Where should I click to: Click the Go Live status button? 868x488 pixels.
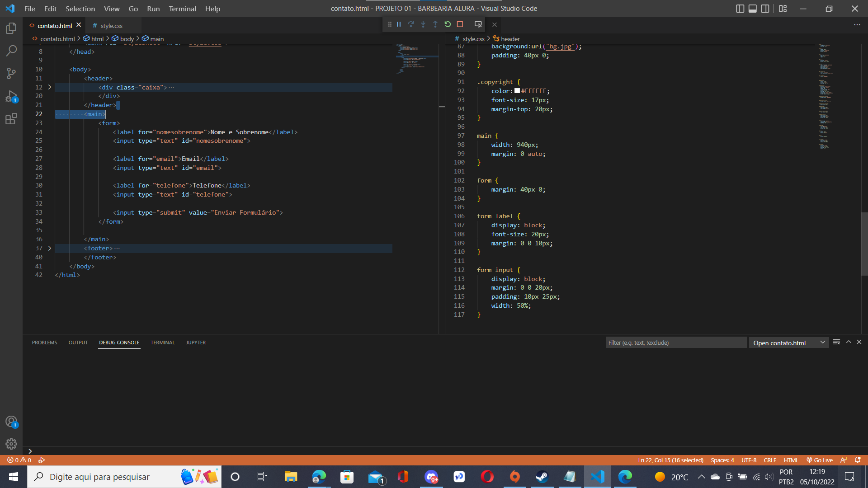[x=819, y=460]
